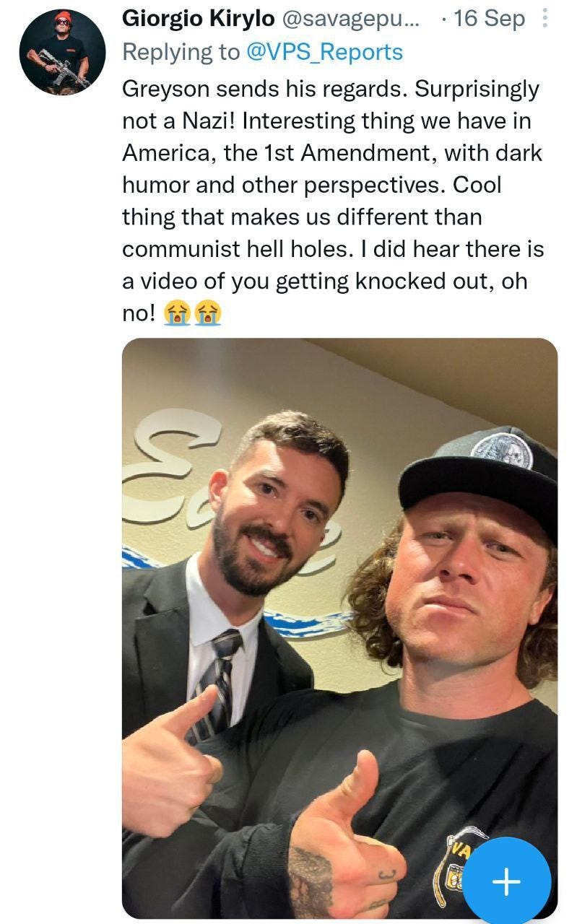
Task: Open Giorgio Kirylo's profile avatar
Action: click(62, 52)
